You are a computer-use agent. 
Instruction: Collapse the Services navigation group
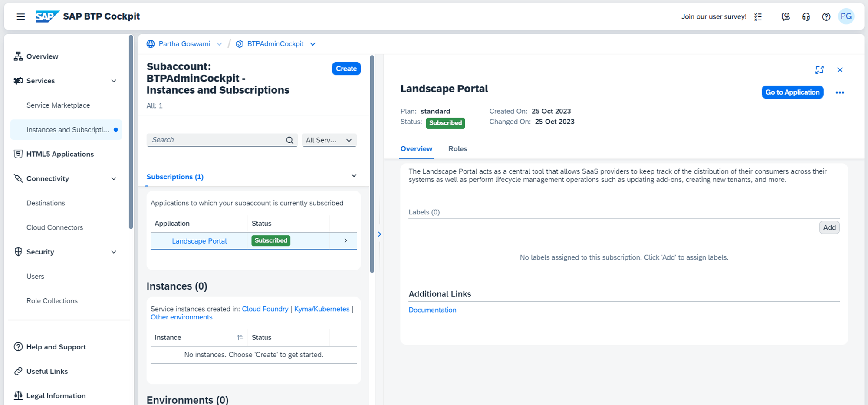click(114, 81)
